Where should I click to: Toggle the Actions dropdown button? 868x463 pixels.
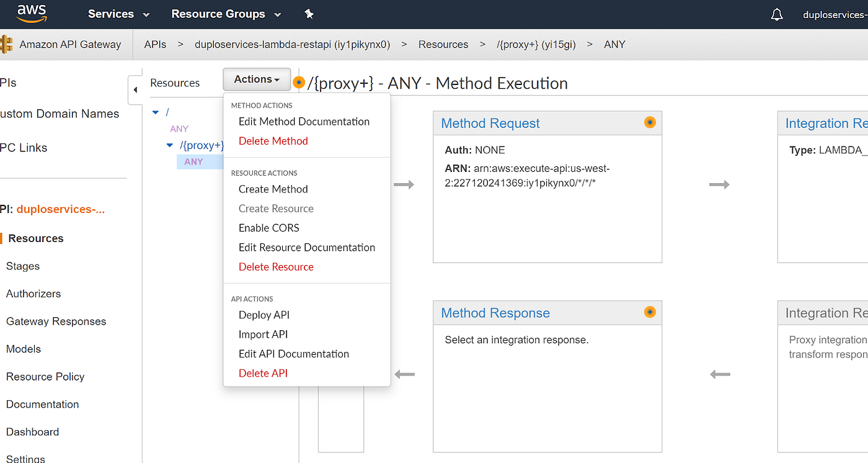point(257,79)
